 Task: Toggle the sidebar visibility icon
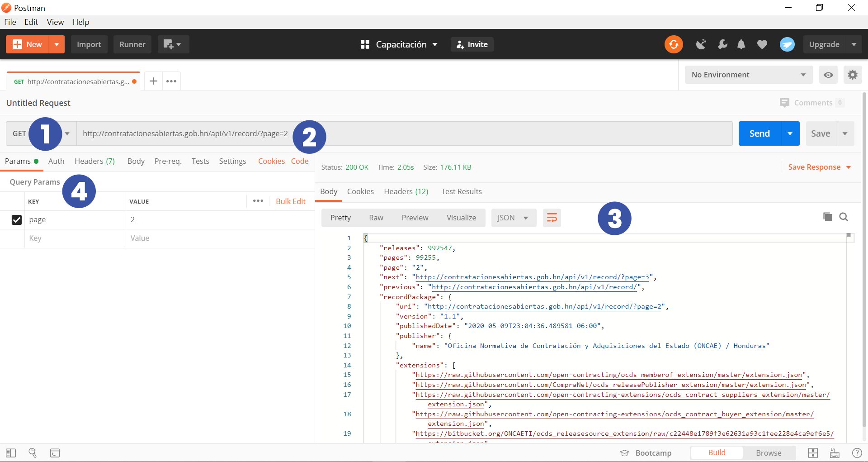point(11,453)
